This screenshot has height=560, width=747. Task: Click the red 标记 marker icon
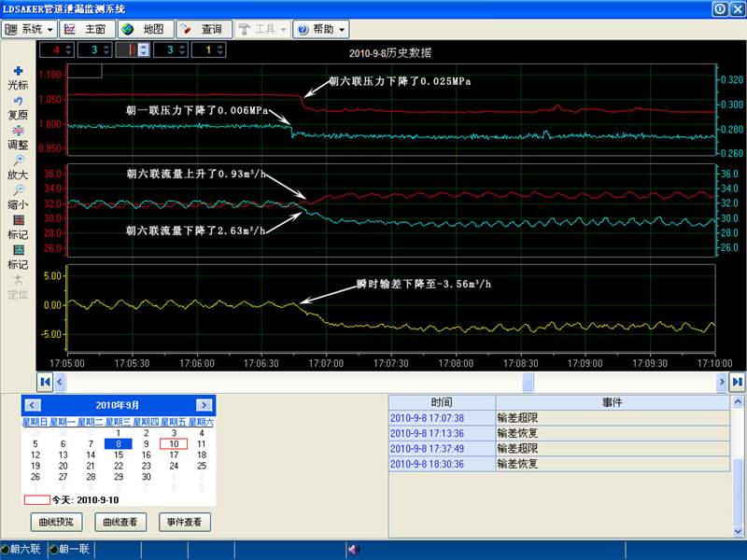(x=18, y=220)
